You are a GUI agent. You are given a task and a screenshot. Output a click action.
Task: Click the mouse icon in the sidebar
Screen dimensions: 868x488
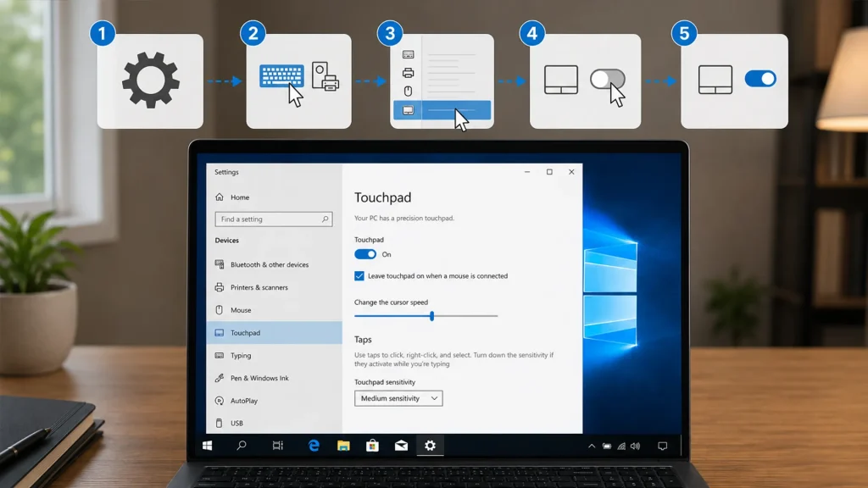(220, 310)
